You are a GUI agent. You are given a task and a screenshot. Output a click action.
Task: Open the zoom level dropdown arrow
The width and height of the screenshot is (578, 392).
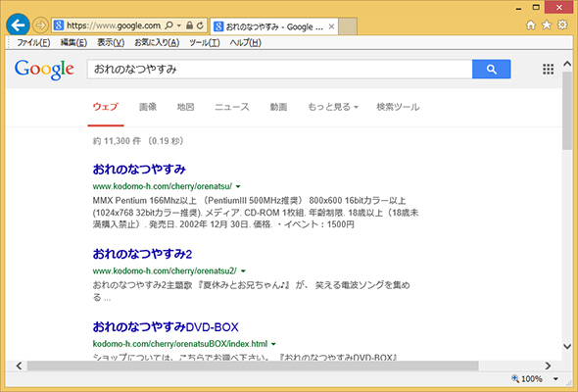pyautogui.click(x=555, y=378)
